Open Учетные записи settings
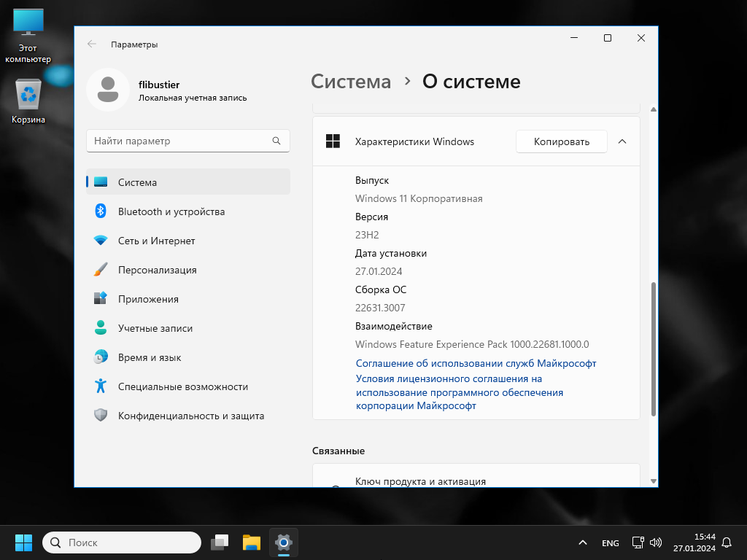Screen dimensions: 747x560 tap(188, 327)
